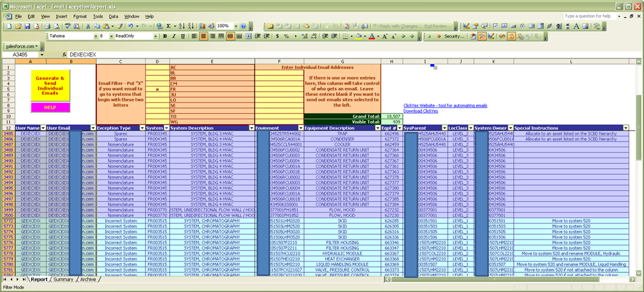Click the red Record Macro dot icon
644x292 pixels.
(x=439, y=36)
